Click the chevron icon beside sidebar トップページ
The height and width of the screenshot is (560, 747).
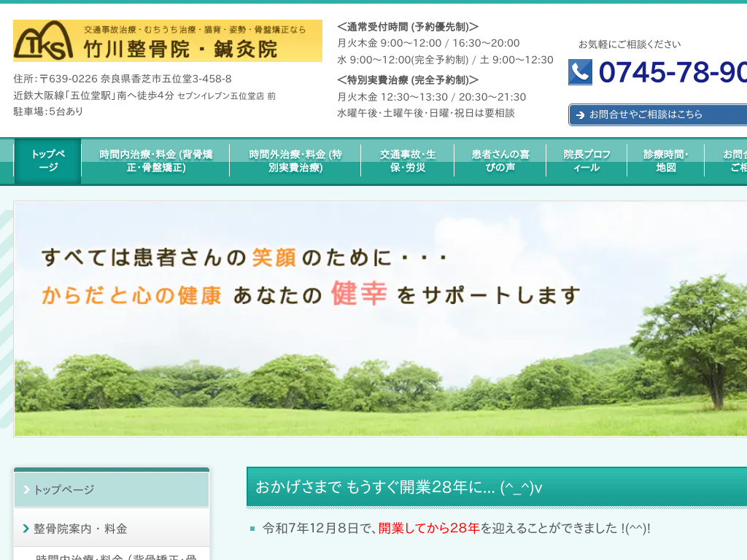[26, 489]
